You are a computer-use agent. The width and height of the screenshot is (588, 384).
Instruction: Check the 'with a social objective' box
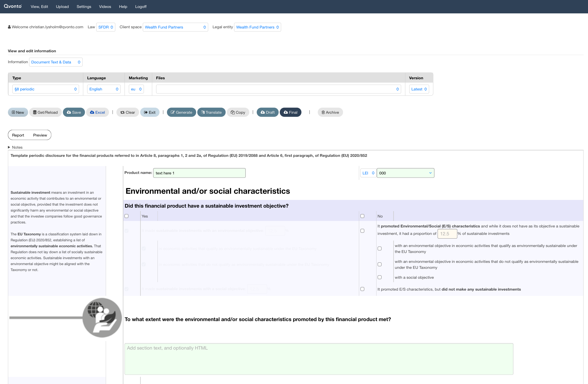[x=379, y=277]
